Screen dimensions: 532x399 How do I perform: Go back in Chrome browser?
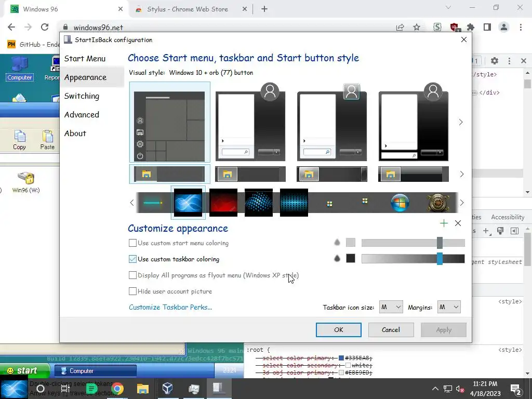click(x=11, y=27)
